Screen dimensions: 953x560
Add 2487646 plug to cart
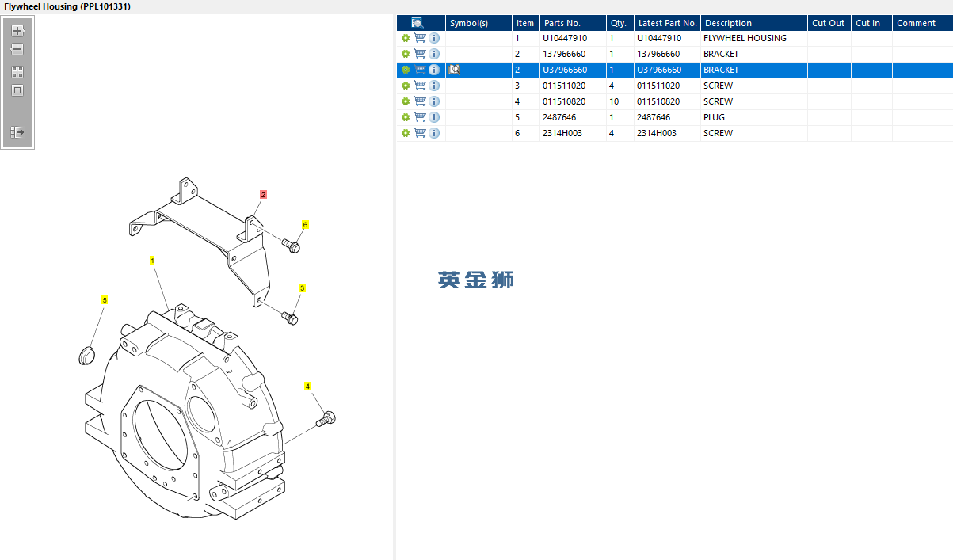click(x=420, y=117)
